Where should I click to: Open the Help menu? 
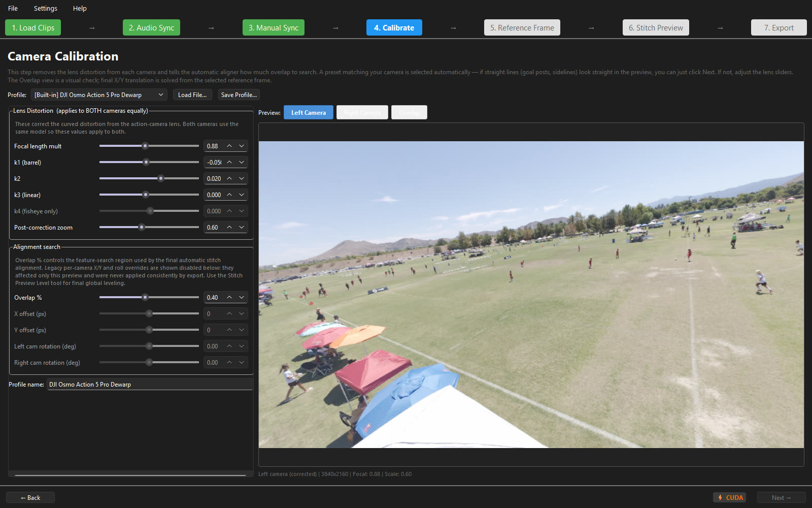tap(80, 8)
